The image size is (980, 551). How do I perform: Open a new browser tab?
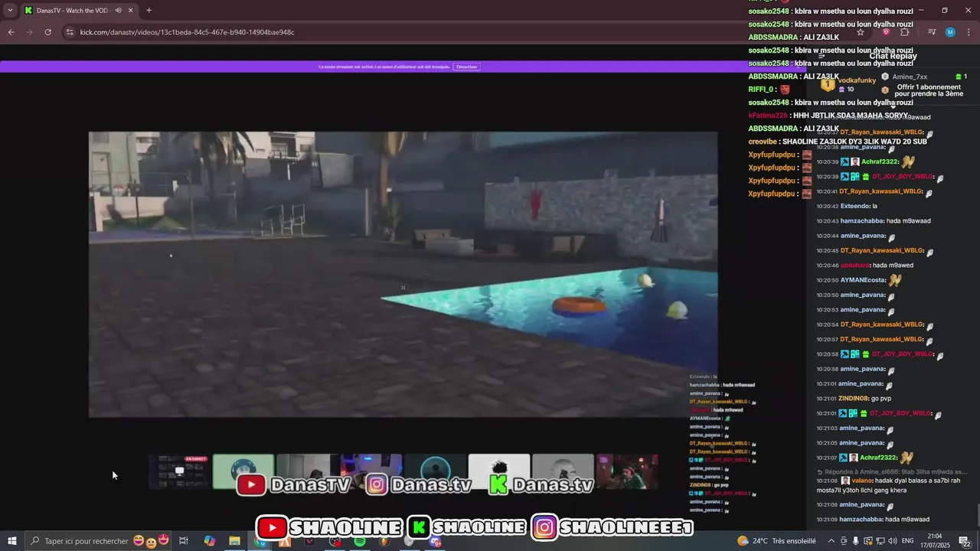[x=149, y=11]
